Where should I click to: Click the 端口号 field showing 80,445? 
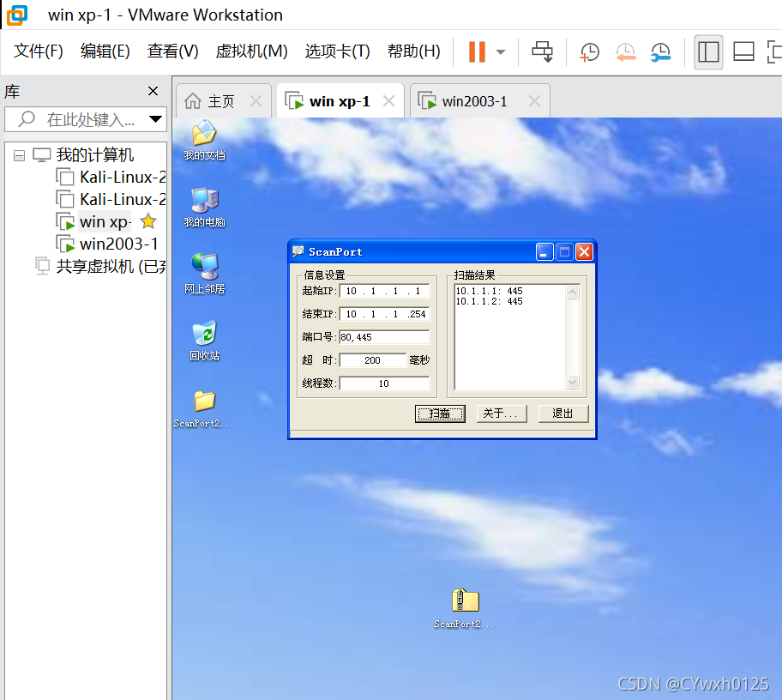click(x=384, y=337)
